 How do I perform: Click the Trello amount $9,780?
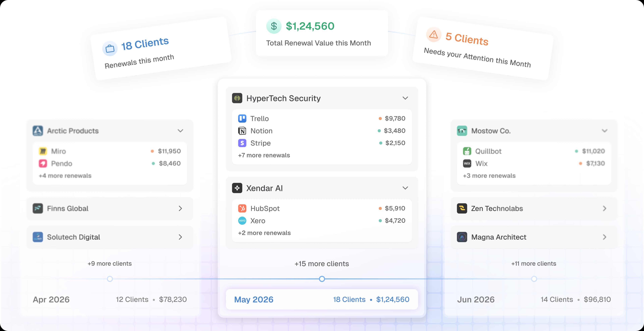coord(395,118)
